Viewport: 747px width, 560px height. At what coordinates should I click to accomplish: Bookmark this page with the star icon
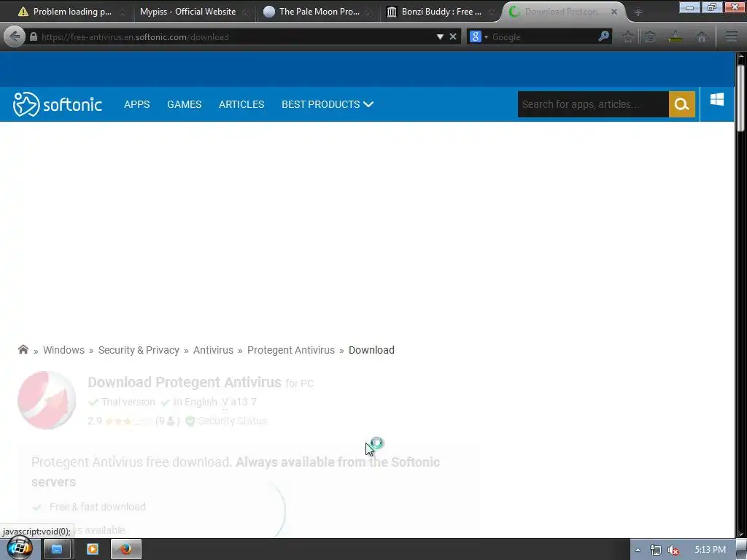[x=628, y=36]
